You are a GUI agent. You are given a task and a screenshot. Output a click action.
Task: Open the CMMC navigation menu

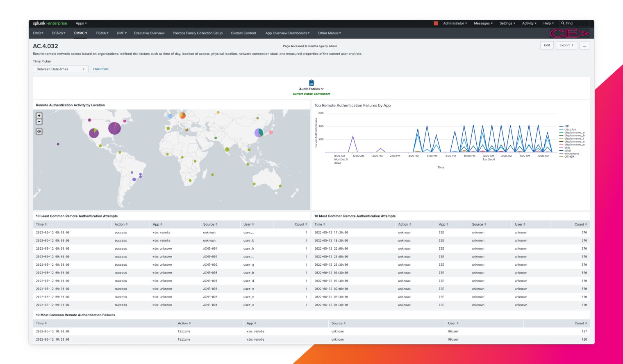80,33
